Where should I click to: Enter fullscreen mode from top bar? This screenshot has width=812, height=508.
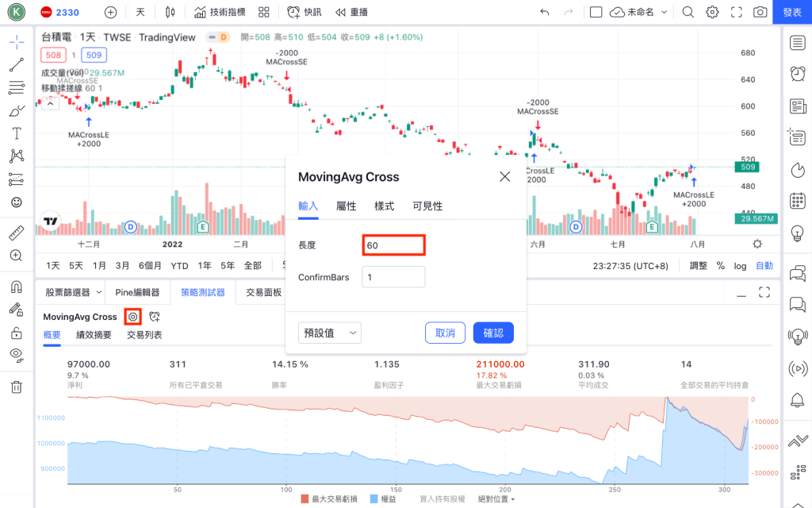point(737,13)
